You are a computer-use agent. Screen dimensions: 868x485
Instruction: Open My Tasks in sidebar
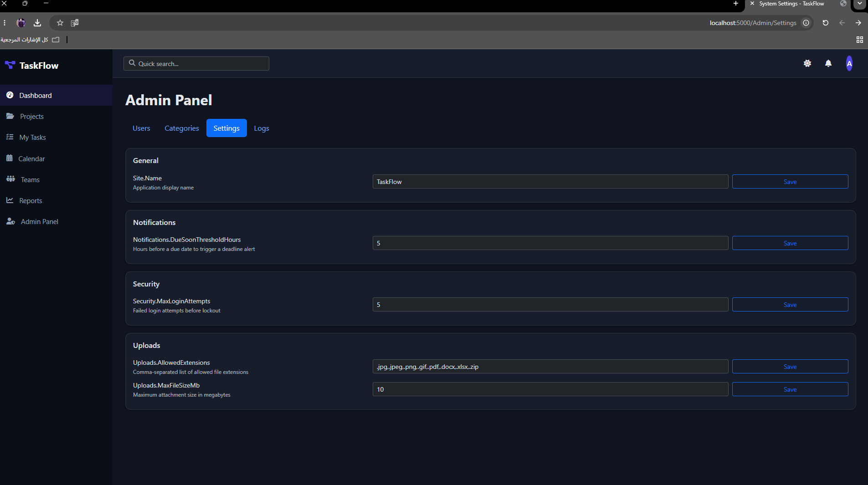pyautogui.click(x=56, y=137)
